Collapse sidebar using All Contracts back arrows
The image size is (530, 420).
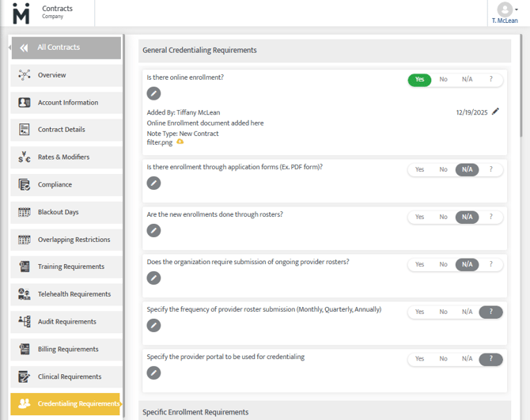[24, 47]
